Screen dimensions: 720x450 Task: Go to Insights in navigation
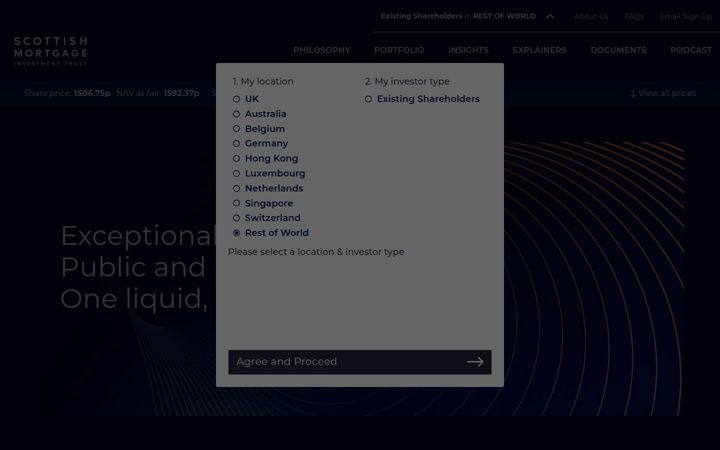point(468,50)
